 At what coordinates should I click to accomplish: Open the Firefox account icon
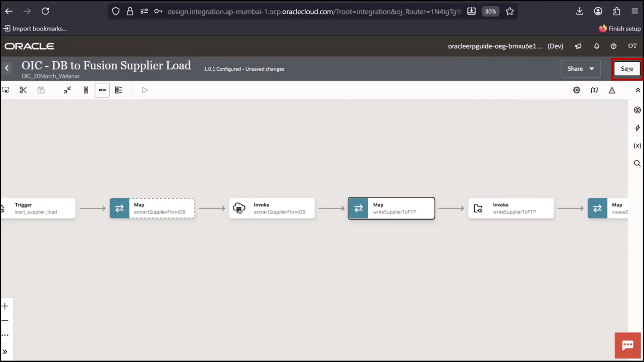pos(598,11)
